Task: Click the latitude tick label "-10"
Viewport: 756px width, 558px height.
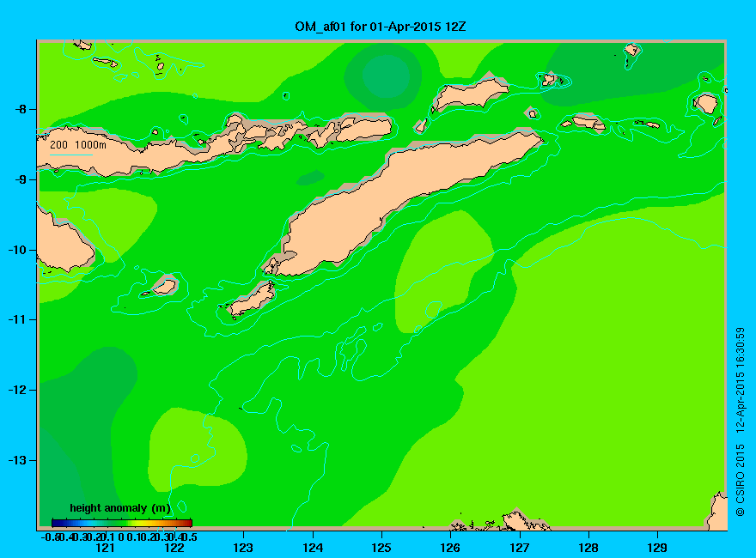Action: pyautogui.click(x=18, y=250)
